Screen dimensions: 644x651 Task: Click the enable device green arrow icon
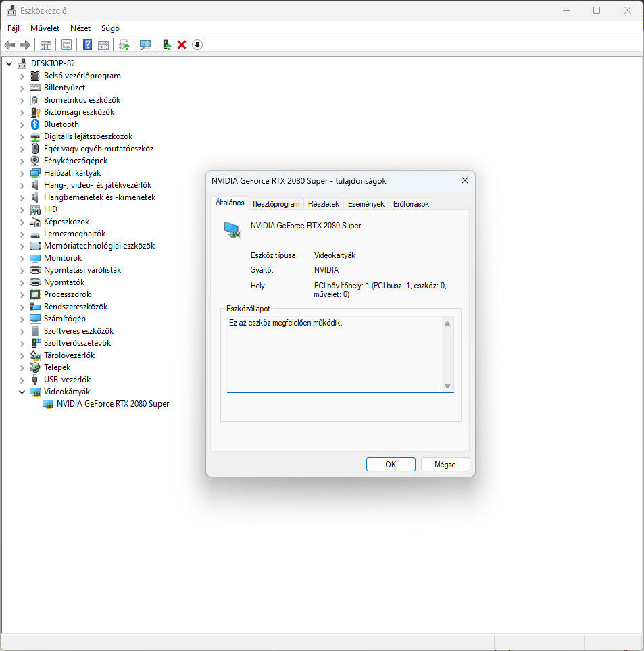[x=167, y=45]
